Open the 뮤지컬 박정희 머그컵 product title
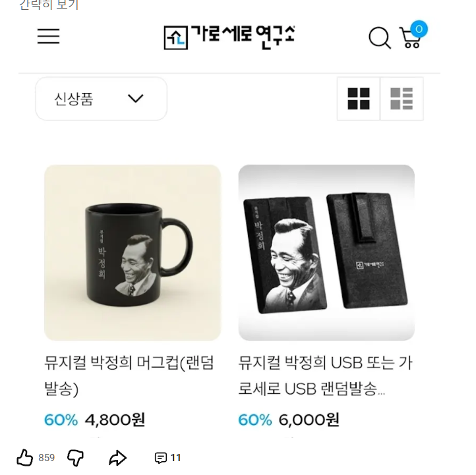476x475 pixels. pos(129,375)
